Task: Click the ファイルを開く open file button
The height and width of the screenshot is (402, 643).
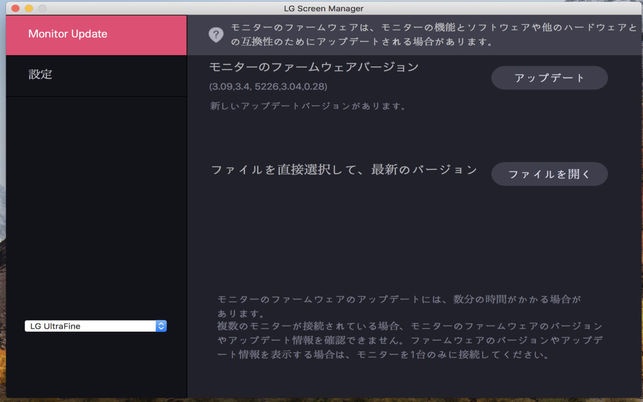Action: (x=549, y=174)
